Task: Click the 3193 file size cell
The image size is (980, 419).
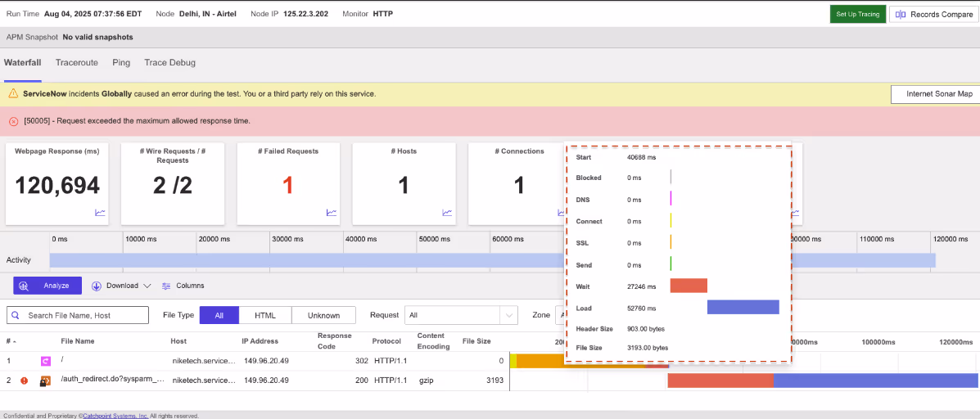Action: (494, 381)
